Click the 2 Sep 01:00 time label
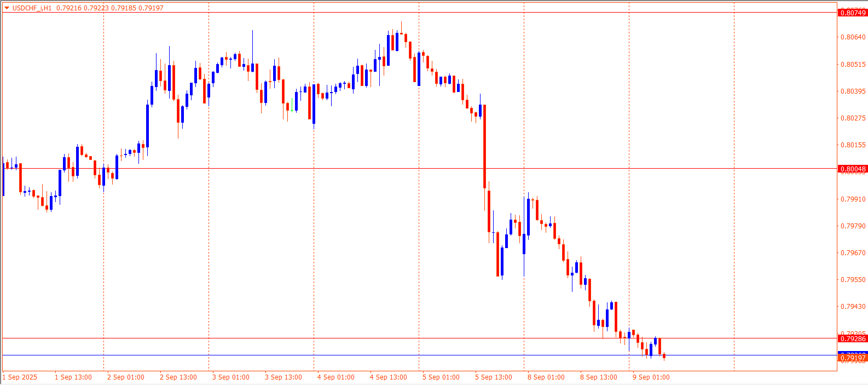Image resolution: width=868 pixels, height=385 pixels. (x=126, y=377)
